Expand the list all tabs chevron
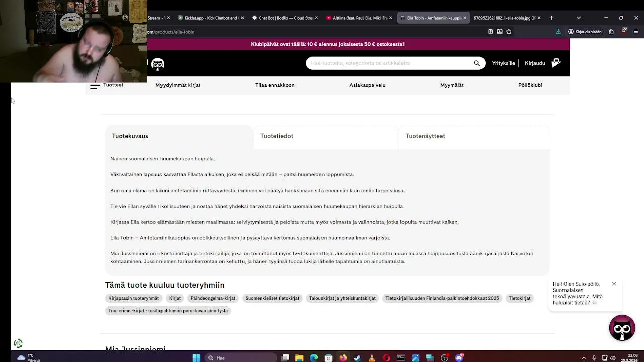Screen dimensions: 644x362 pos(579,18)
